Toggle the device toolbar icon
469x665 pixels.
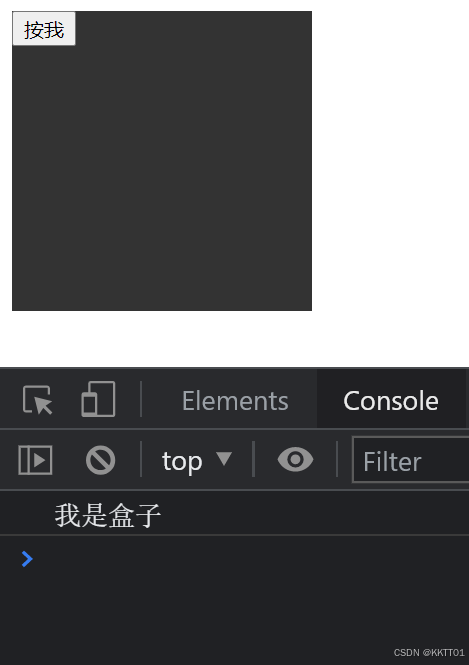tap(98, 399)
